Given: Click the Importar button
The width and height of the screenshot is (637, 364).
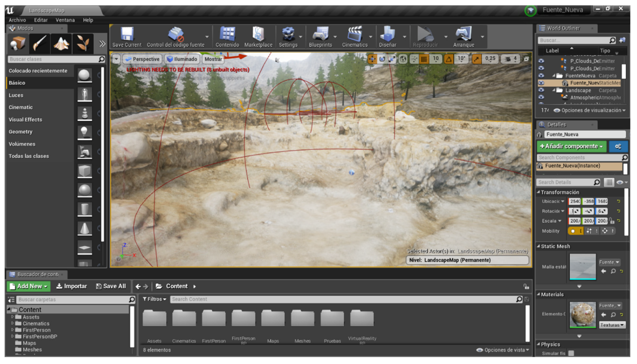Looking at the screenshot, I should 72,286.
